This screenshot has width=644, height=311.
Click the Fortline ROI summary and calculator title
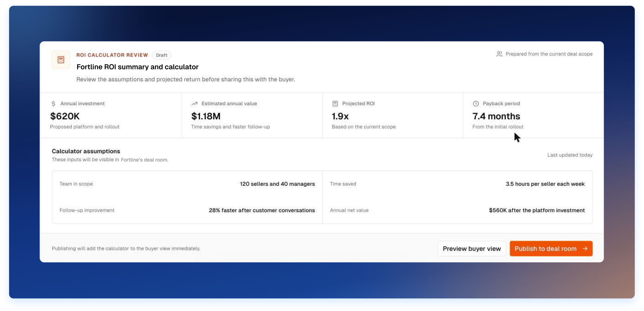(x=137, y=67)
